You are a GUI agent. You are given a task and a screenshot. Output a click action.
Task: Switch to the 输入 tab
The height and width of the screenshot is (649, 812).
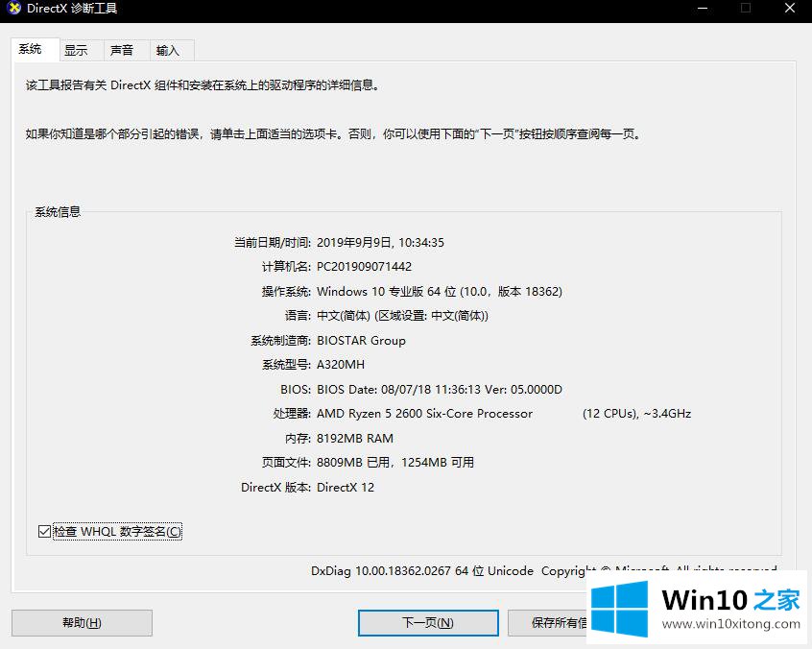point(168,50)
